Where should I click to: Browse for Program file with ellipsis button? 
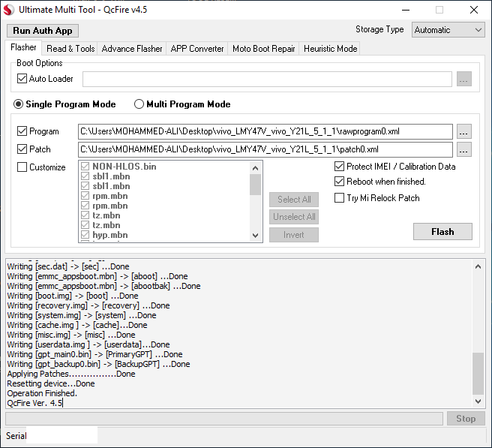coord(464,131)
